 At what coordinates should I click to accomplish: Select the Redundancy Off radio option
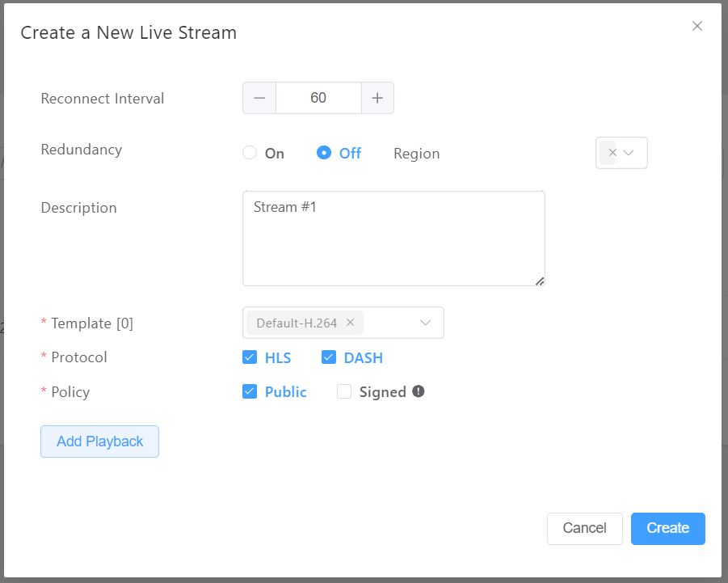(x=324, y=153)
